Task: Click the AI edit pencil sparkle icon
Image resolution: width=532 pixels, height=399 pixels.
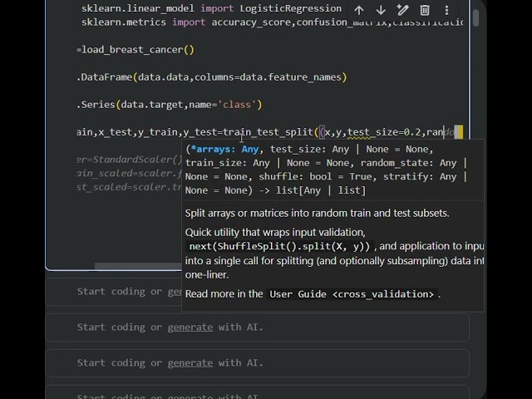Action: (402, 10)
